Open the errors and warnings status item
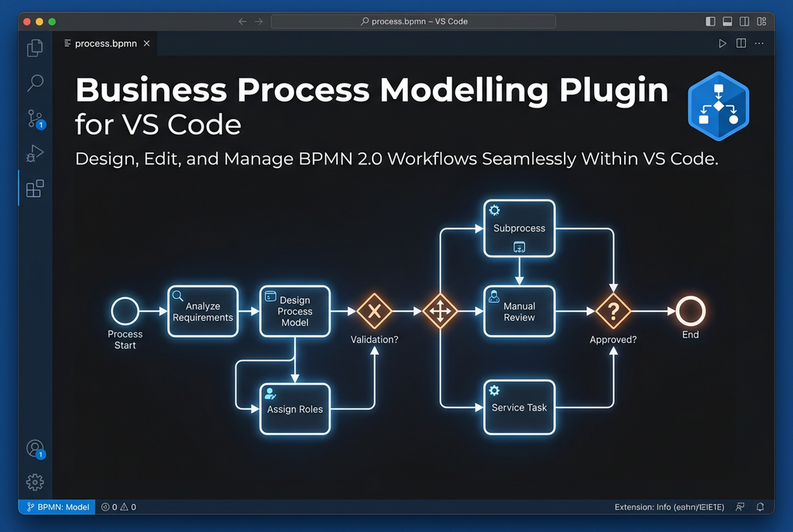Viewport: 793px width, 532px height. click(x=118, y=506)
